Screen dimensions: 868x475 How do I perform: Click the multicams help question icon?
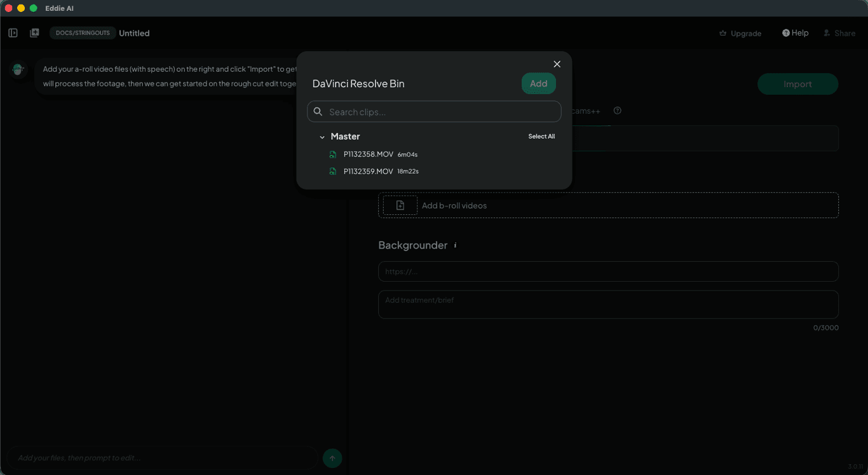tap(617, 111)
